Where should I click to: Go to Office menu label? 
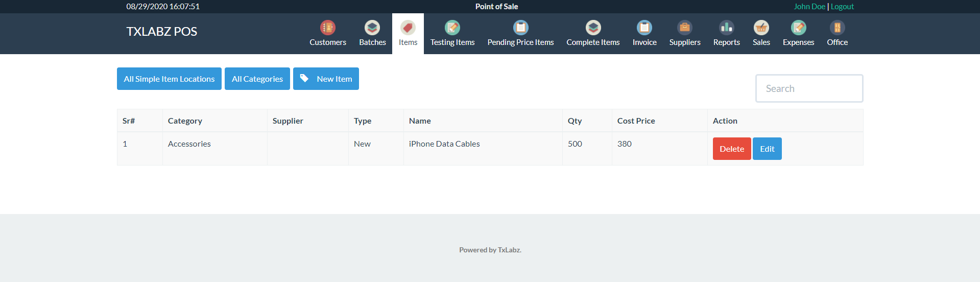click(x=838, y=42)
